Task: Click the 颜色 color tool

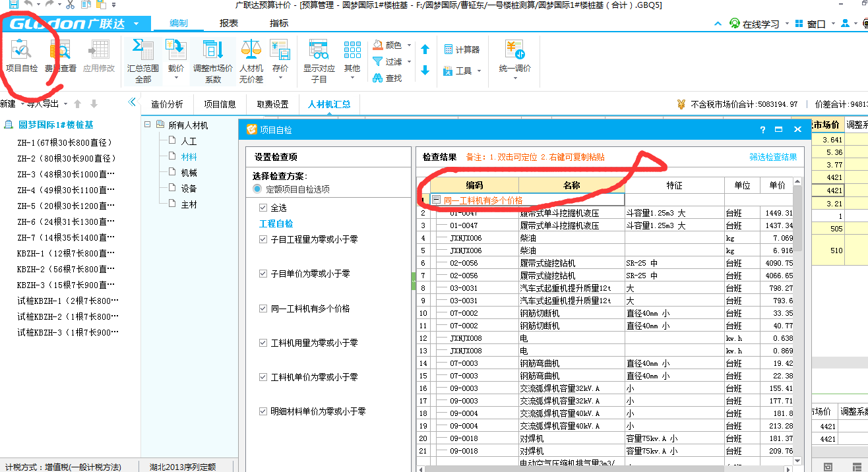Action: (388, 45)
